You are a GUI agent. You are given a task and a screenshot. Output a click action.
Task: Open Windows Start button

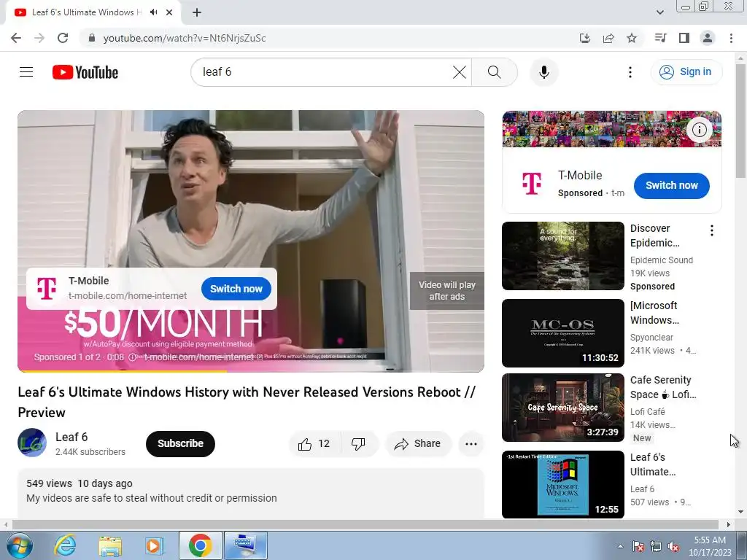click(x=19, y=545)
